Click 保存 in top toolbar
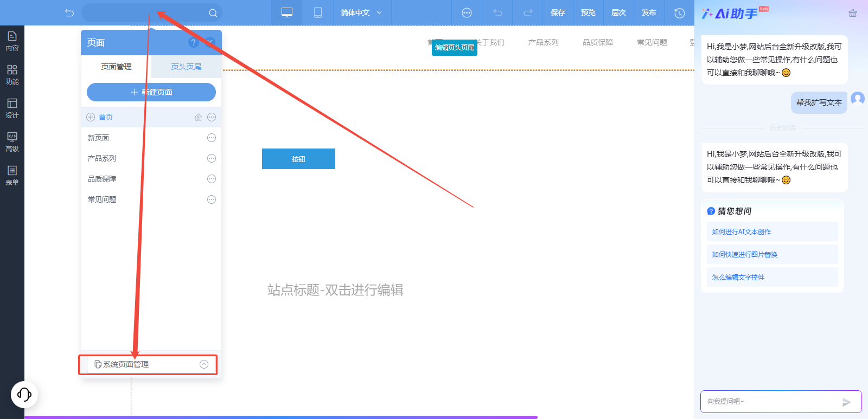The height and width of the screenshot is (419, 868). click(558, 12)
